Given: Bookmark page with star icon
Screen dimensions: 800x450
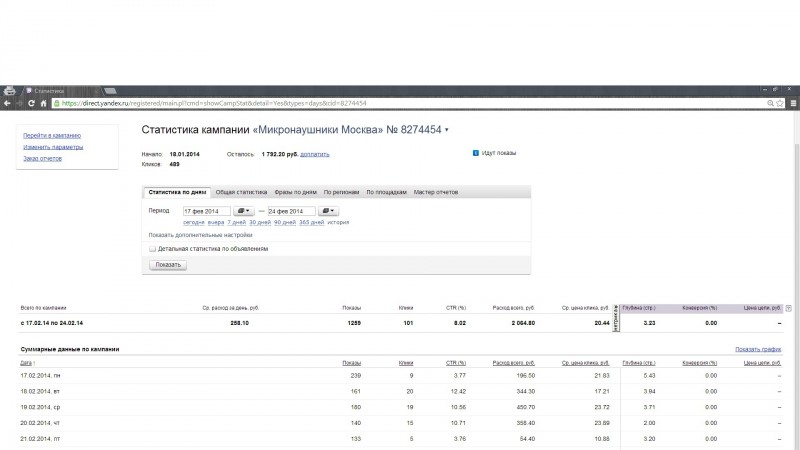Looking at the screenshot, I should pyautogui.click(x=780, y=103).
